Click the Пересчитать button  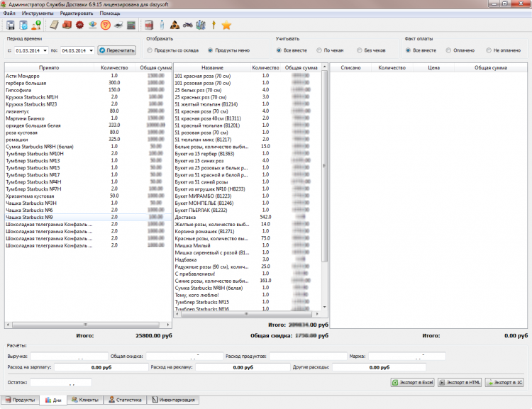(117, 50)
